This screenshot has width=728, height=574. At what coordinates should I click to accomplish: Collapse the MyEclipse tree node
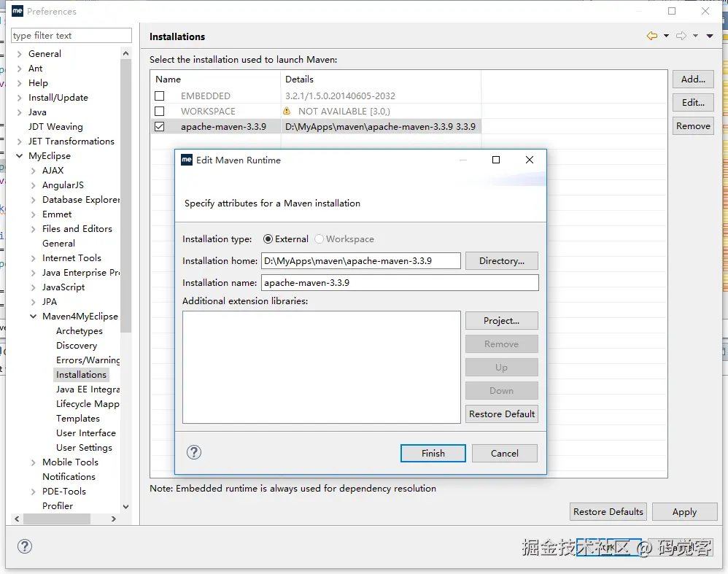point(20,156)
